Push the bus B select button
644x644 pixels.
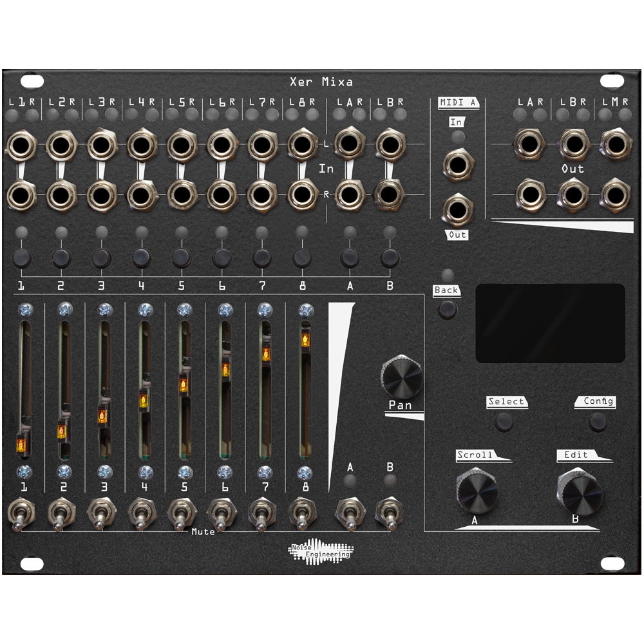coord(390,258)
